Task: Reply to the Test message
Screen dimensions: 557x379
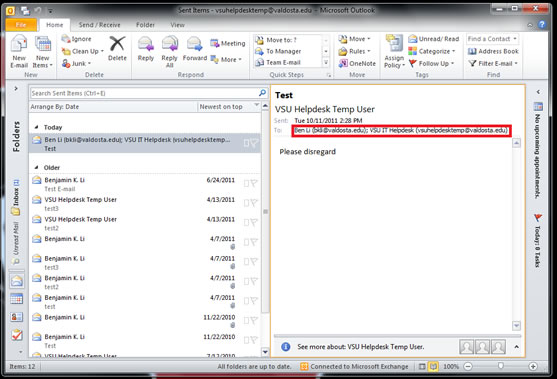Action: [146, 49]
